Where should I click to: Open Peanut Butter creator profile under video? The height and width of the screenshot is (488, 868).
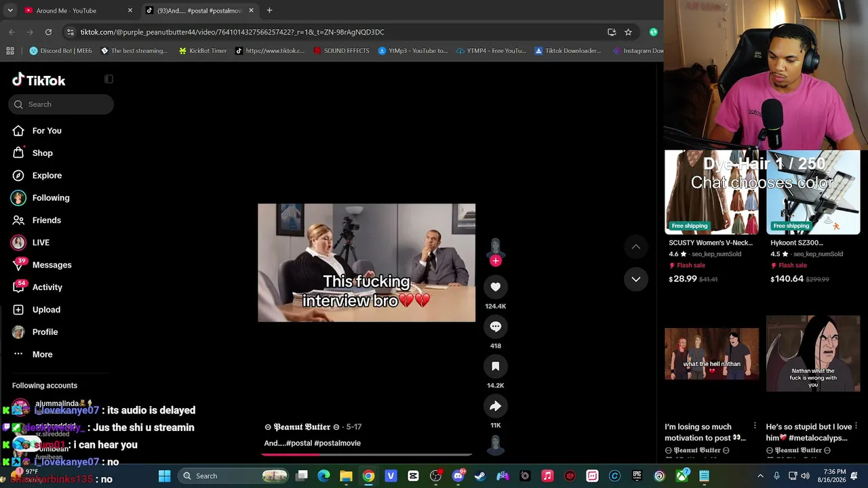pos(302,427)
